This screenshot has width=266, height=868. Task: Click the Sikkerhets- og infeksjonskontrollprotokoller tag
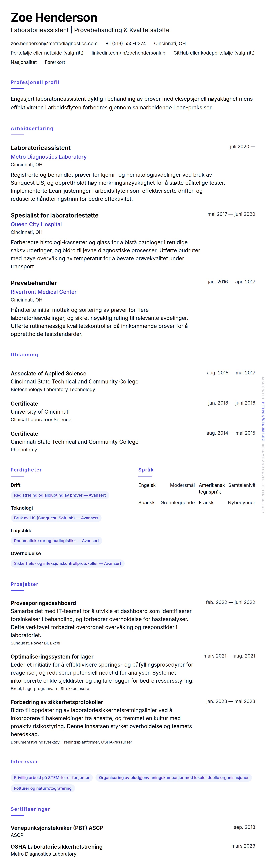click(68, 563)
